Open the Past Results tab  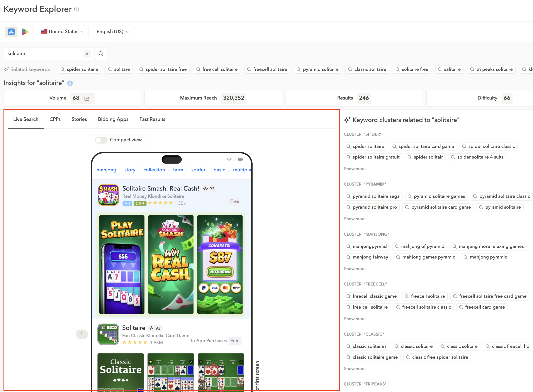point(152,119)
